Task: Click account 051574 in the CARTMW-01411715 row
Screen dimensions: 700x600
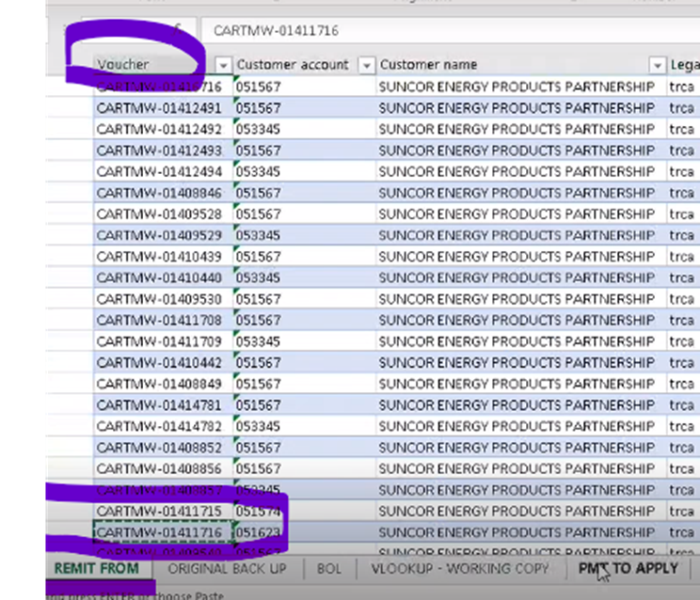Action: (305, 511)
